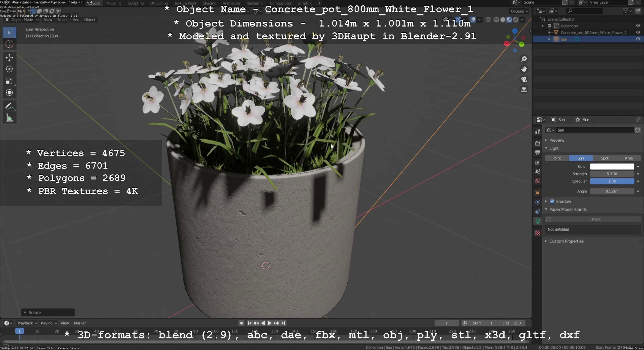
Task: Open the Tool properties tab
Action: tap(538, 131)
